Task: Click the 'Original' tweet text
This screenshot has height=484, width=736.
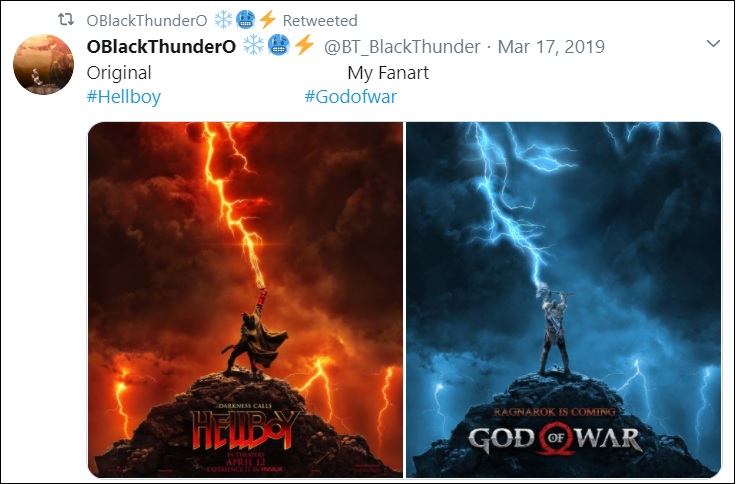Action: (119, 73)
